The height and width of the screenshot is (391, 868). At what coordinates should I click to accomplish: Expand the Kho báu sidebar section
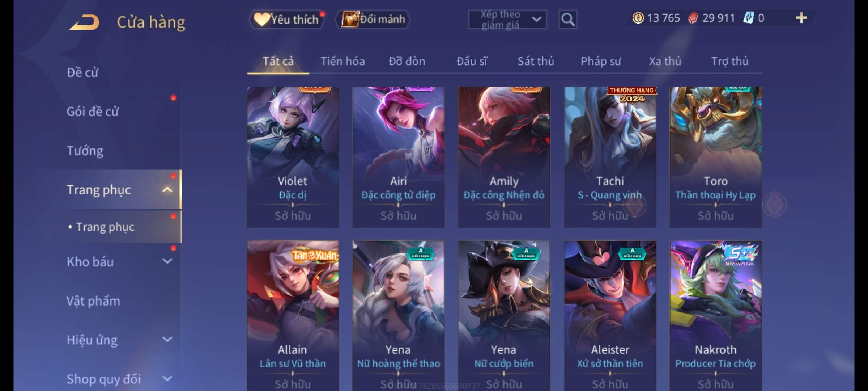pyautogui.click(x=167, y=261)
